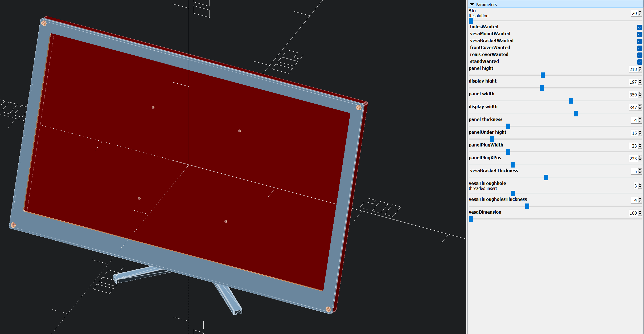Click the panel width slider handle
The height and width of the screenshot is (334, 644).
click(x=571, y=101)
